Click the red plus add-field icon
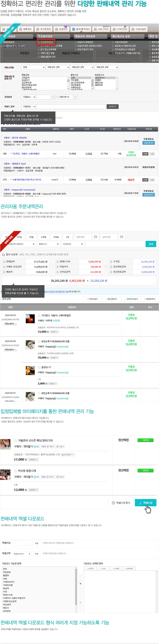The height and width of the screenshot is (644, 159). [80, 584]
